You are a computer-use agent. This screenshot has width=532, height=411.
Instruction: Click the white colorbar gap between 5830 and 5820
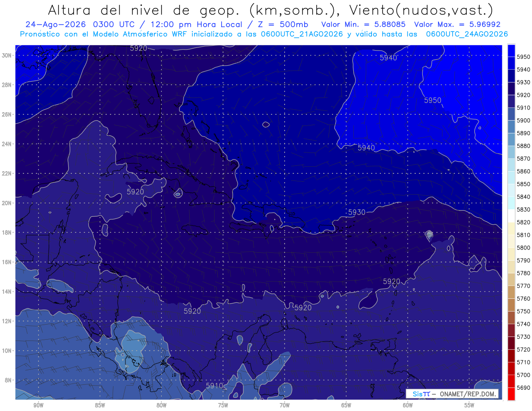[511, 216]
